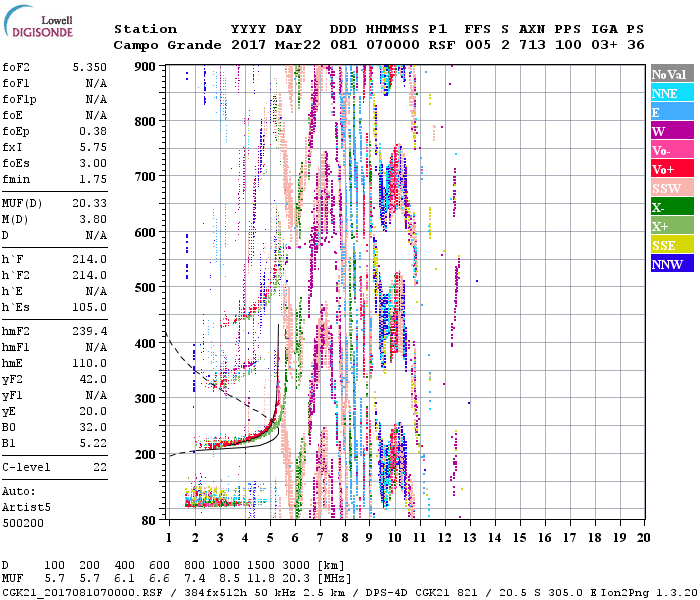Pick the yellow SSE legend entry
Image resolution: width=700 pixels, height=600 pixels.
[x=670, y=245]
